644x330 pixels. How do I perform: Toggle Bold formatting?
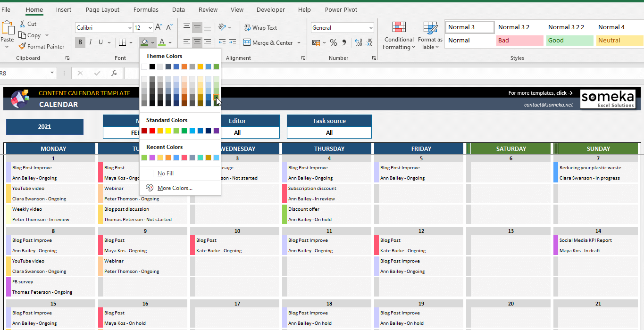[80, 42]
